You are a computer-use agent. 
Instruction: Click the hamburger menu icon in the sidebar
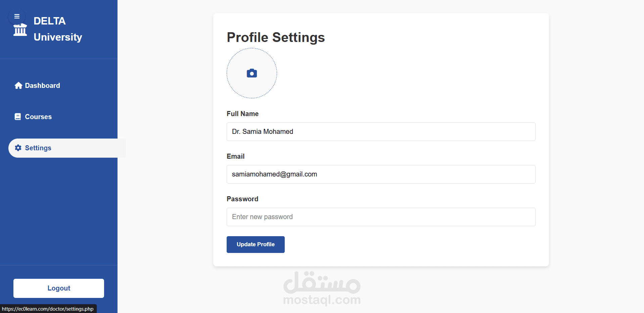tap(17, 16)
